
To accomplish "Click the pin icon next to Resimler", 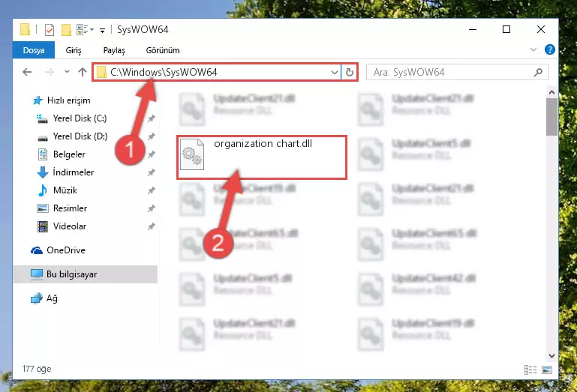I will pyautogui.click(x=152, y=208).
